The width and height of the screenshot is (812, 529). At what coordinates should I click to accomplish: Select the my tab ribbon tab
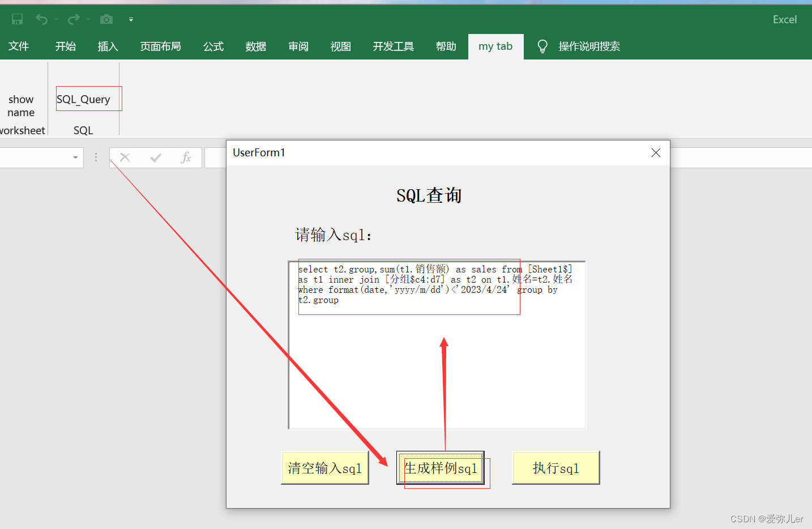pyautogui.click(x=495, y=46)
